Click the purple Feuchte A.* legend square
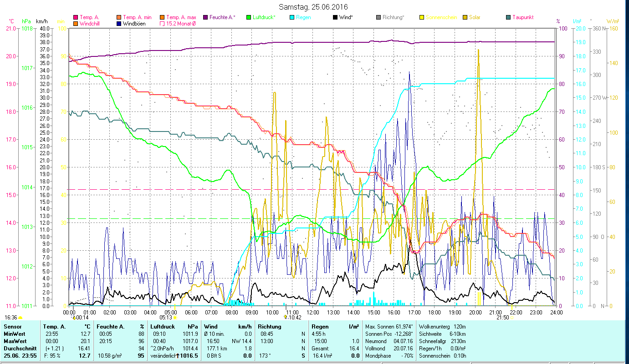This screenshot has height=364, width=629. (x=205, y=17)
